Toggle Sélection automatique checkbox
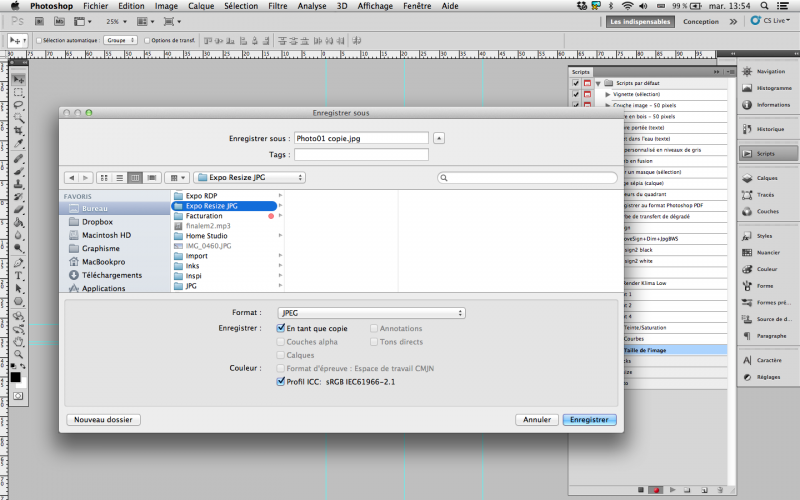This screenshot has width=800, height=500. tap(39, 40)
